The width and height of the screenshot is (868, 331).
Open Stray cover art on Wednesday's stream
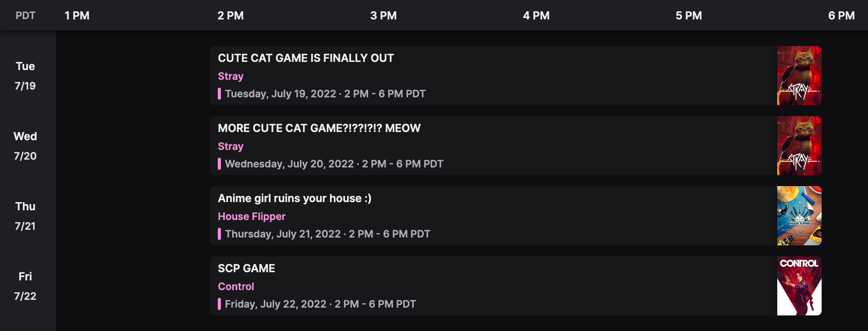point(799,146)
